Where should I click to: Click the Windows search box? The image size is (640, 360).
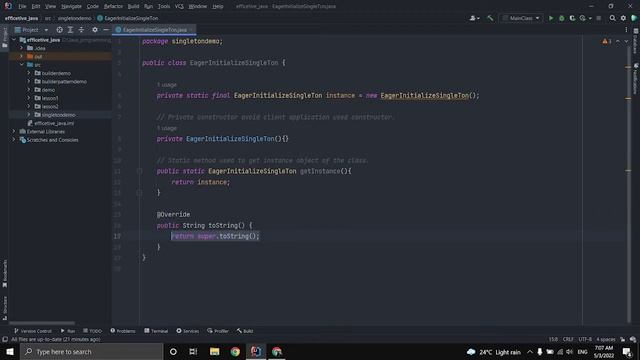(91, 351)
